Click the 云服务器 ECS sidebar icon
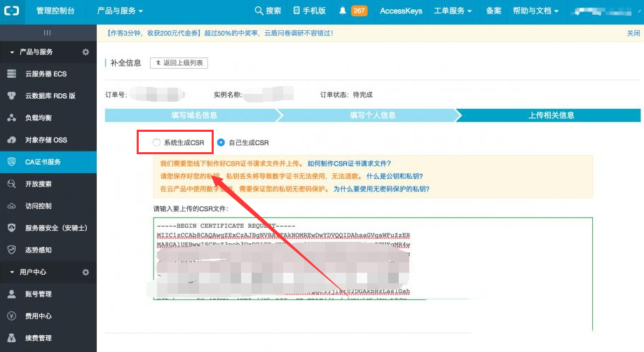 (11, 74)
